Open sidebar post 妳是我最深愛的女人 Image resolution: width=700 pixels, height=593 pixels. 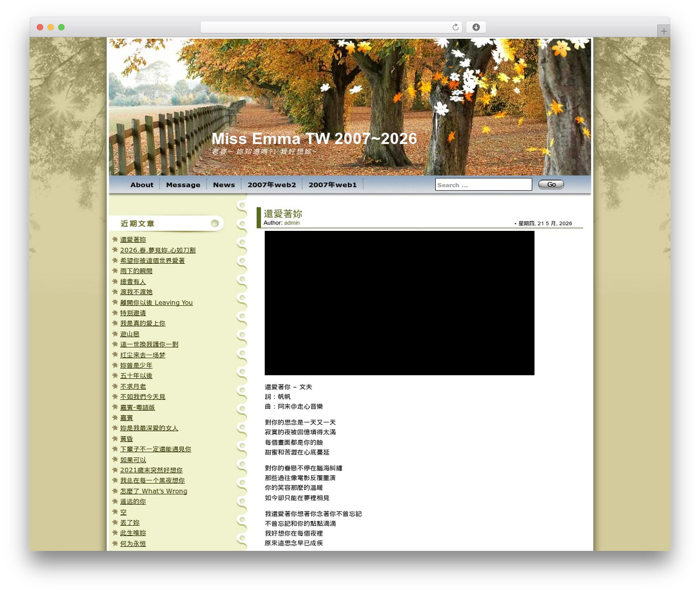(x=149, y=428)
